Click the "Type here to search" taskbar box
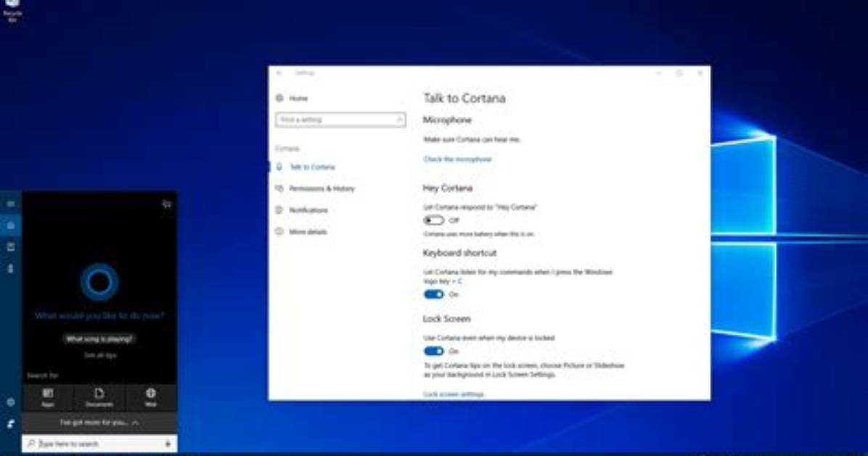This screenshot has height=456, width=868. pos(99,444)
